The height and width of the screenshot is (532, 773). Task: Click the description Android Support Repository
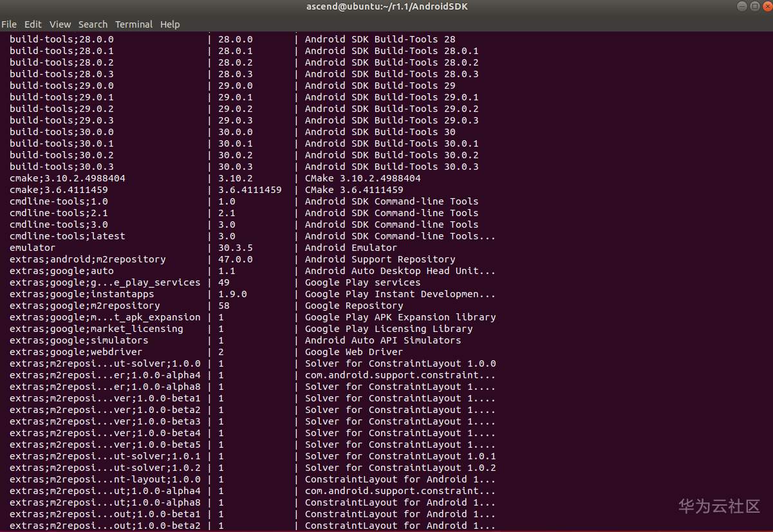pyautogui.click(x=380, y=259)
